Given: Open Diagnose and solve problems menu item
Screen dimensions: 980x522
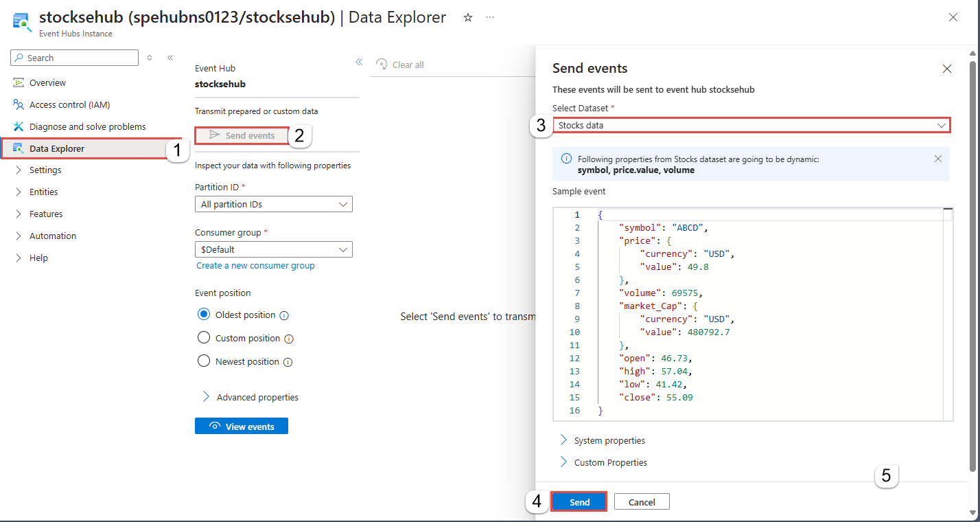Looking at the screenshot, I should [87, 126].
